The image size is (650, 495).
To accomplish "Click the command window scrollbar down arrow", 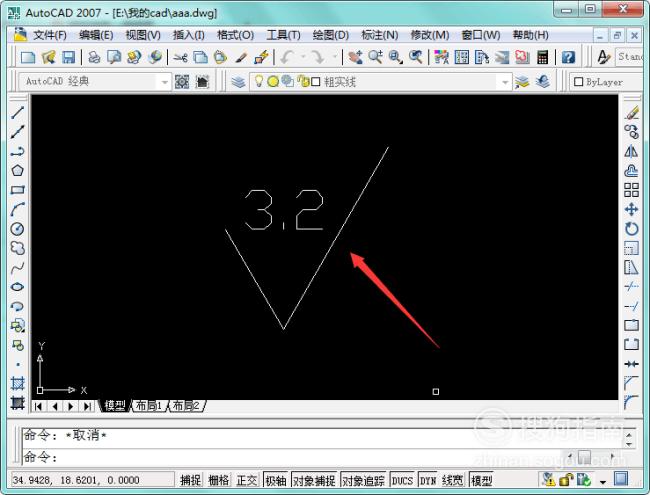I will tap(629, 444).
